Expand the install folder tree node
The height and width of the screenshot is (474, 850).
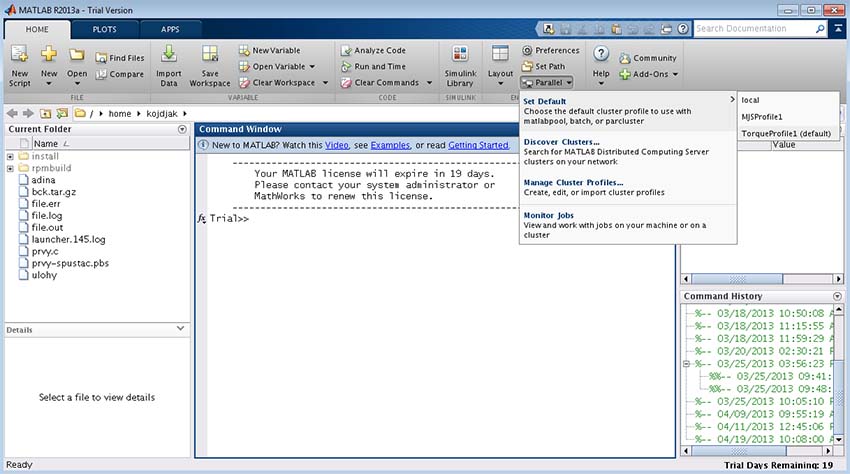point(11,156)
